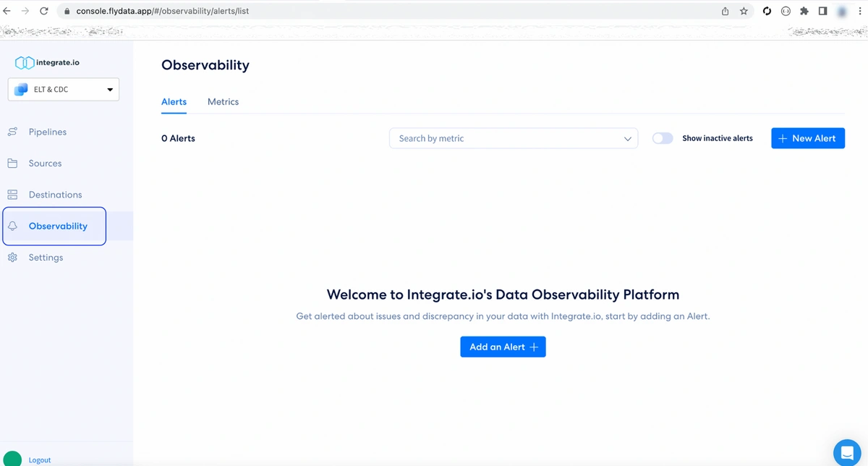
Task: Click the New Alert button
Action: (808, 138)
